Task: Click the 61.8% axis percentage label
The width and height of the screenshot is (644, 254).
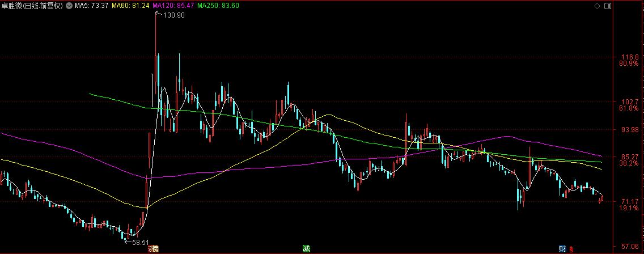Action: pos(629,108)
